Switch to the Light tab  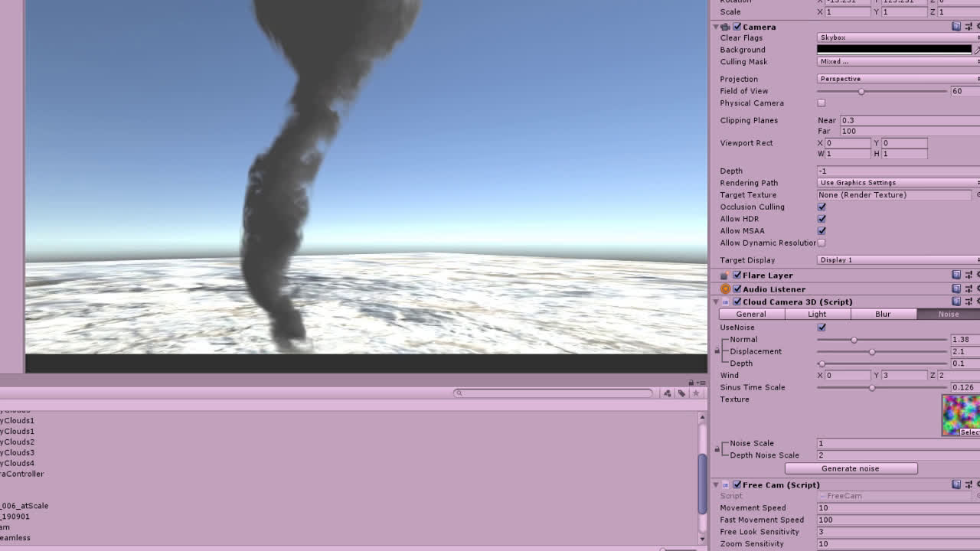[817, 315]
